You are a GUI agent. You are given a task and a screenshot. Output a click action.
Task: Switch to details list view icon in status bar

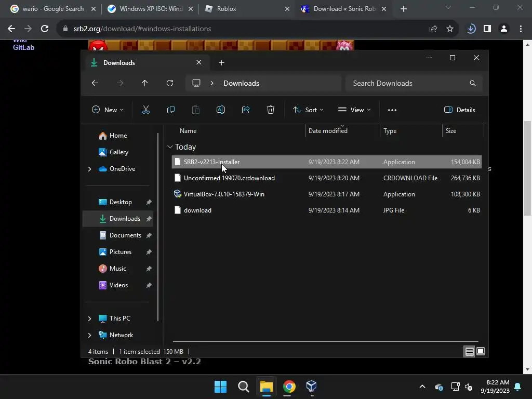469,352
